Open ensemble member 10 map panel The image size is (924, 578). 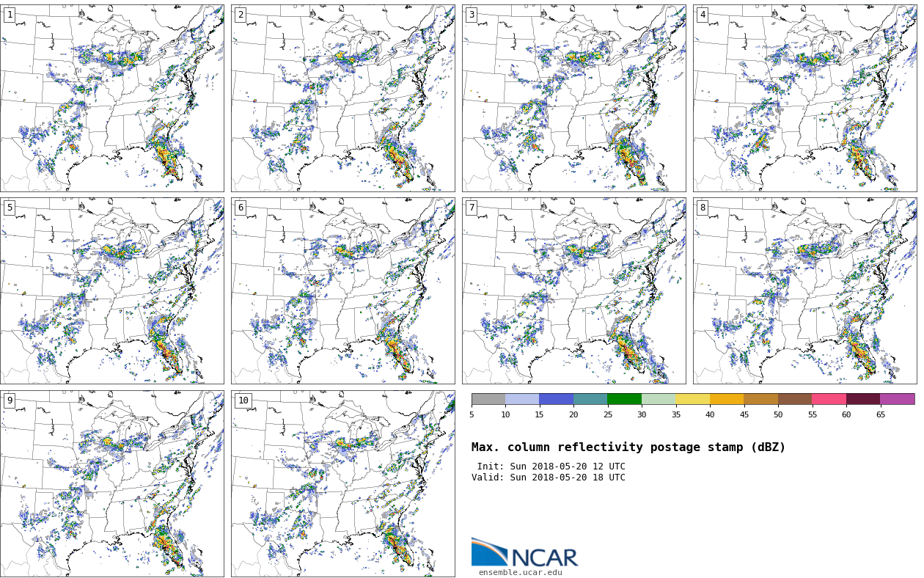[x=343, y=483]
